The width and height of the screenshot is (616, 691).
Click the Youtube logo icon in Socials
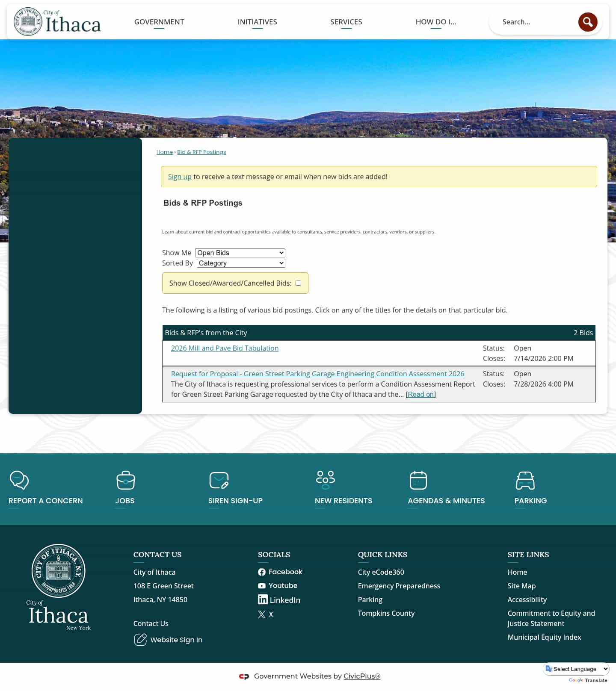click(x=262, y=586)
